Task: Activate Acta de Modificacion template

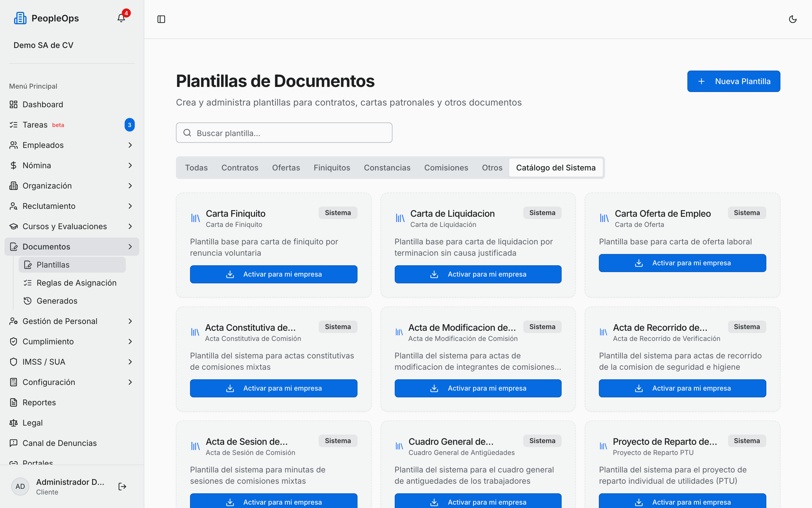Action: coord(478,388)
